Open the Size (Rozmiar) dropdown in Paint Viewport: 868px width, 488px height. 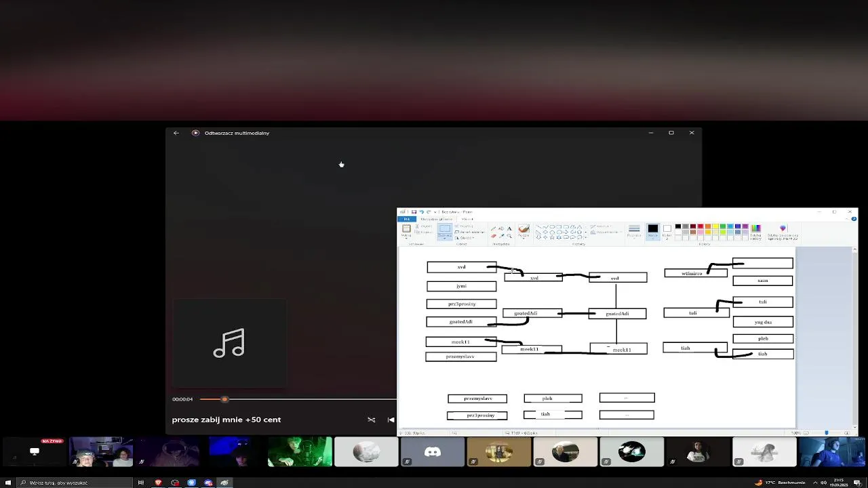tap(634, 232)
